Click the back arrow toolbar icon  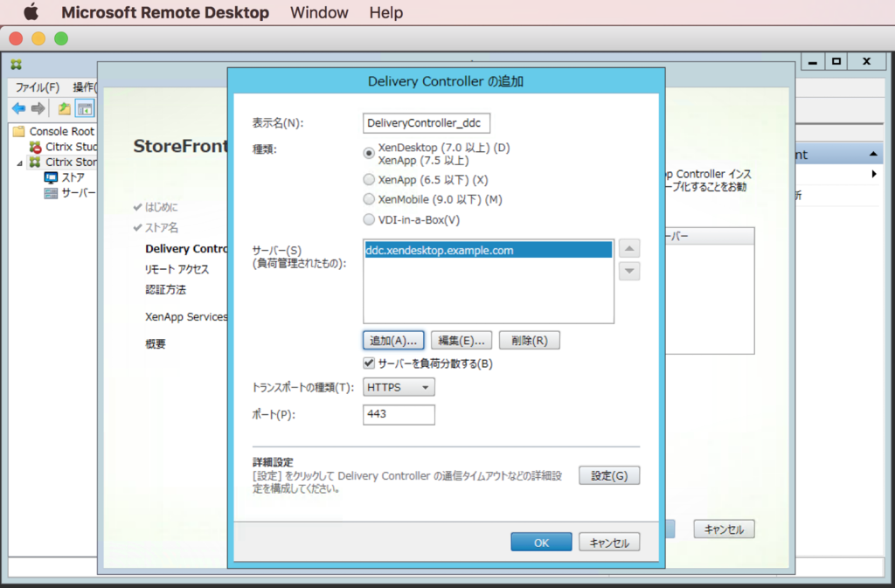(19, 108)
